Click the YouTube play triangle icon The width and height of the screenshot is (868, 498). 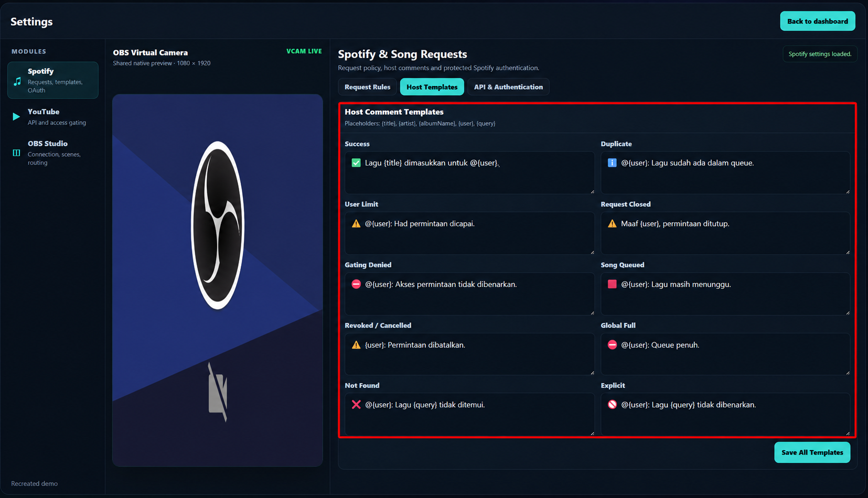click(16, 116)
